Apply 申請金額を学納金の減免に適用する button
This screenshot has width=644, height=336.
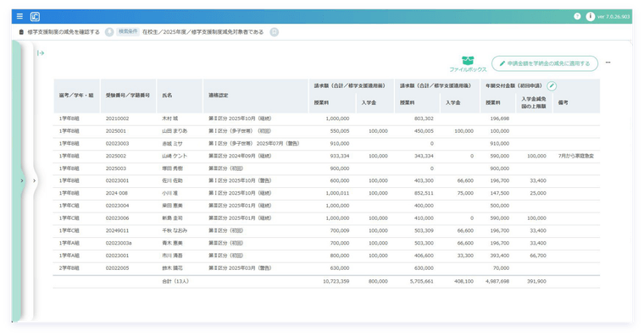[x=545, y=63]
